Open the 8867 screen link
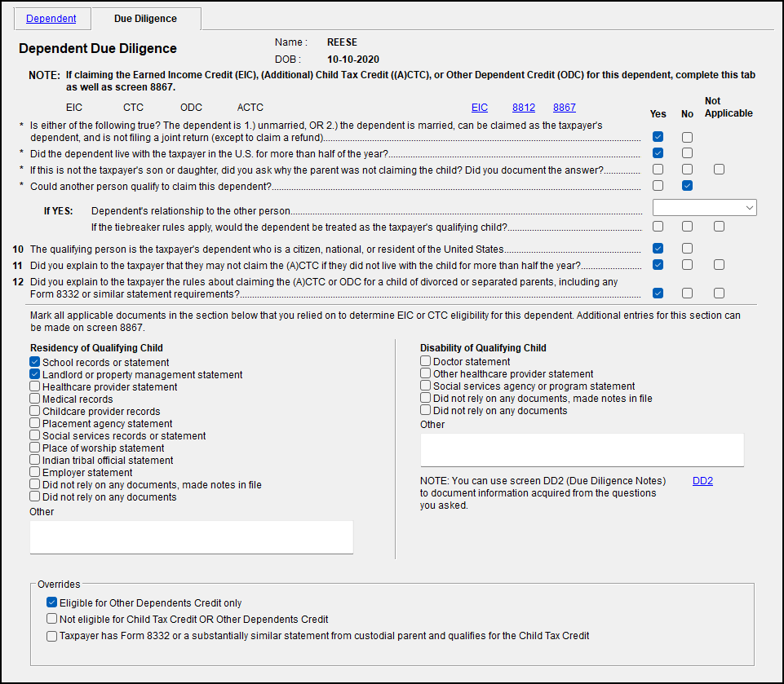 pyautogui.click(x=564, y=108)
